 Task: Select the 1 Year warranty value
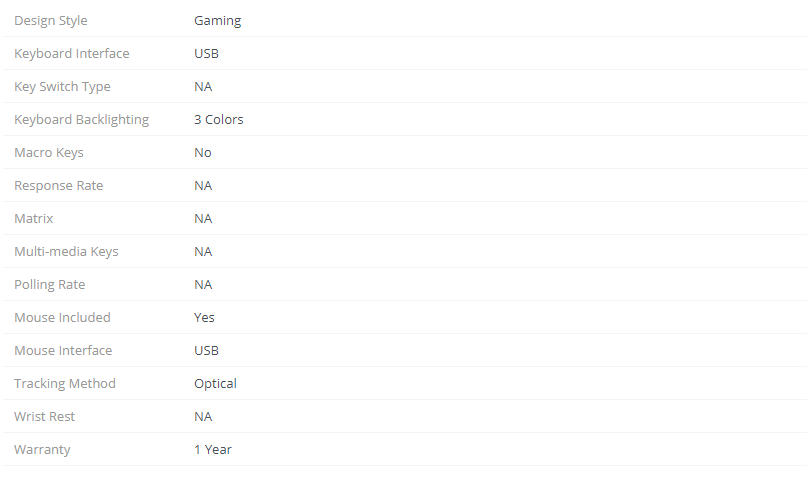(213, 450)
